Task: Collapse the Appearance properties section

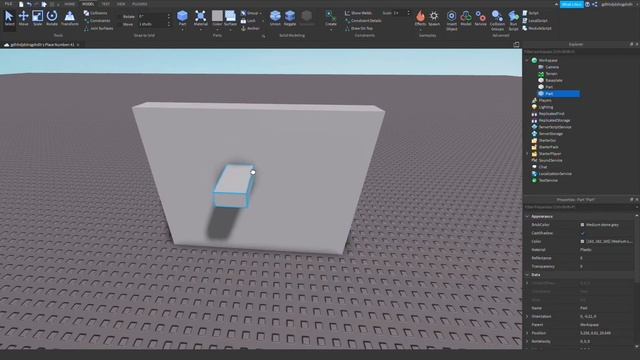Action: click(x=527, y=216)
